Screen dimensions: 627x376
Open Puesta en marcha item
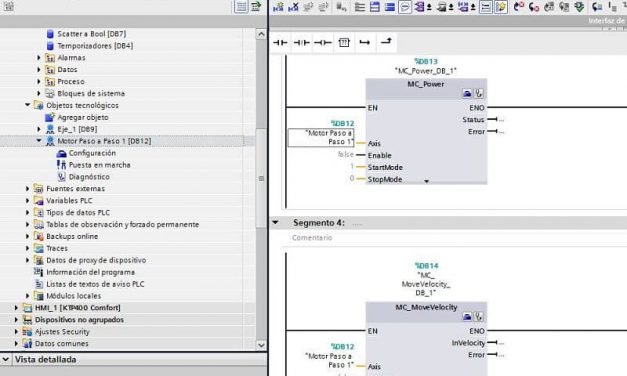tap(99, 165)
